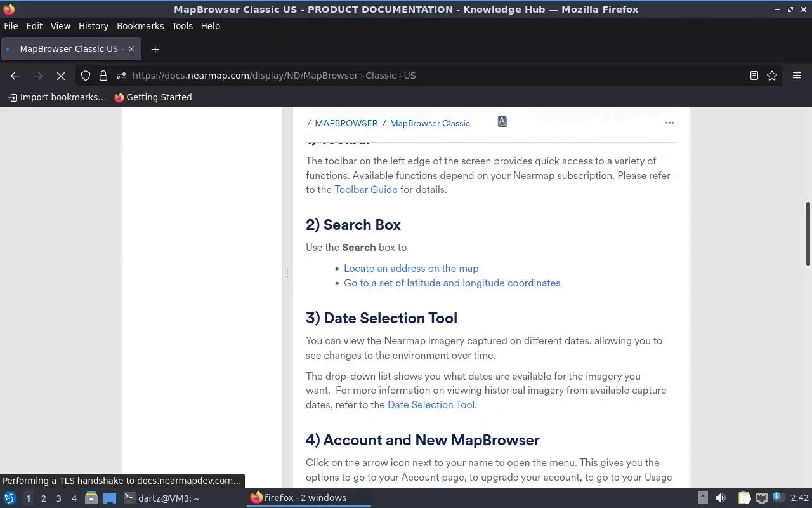Open a new tab with plus button
This screenshot has width=812, height=508.
point(155,49)
